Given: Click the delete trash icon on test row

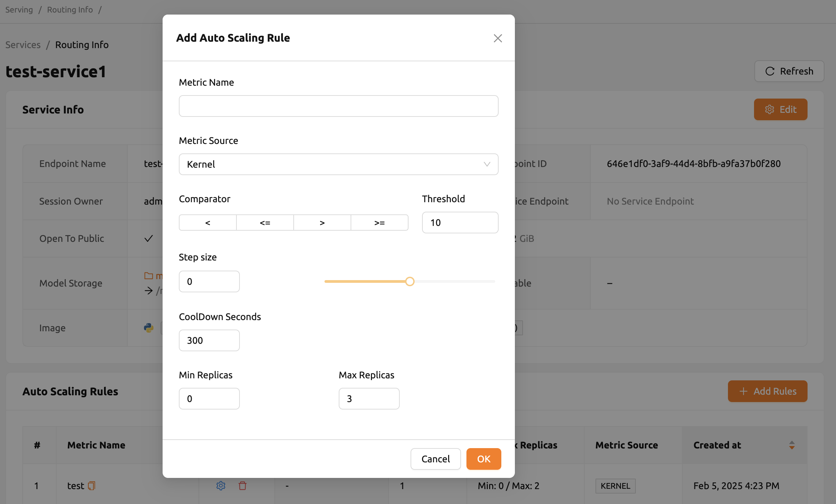Looking at the screenshot, I should [243, 485].
